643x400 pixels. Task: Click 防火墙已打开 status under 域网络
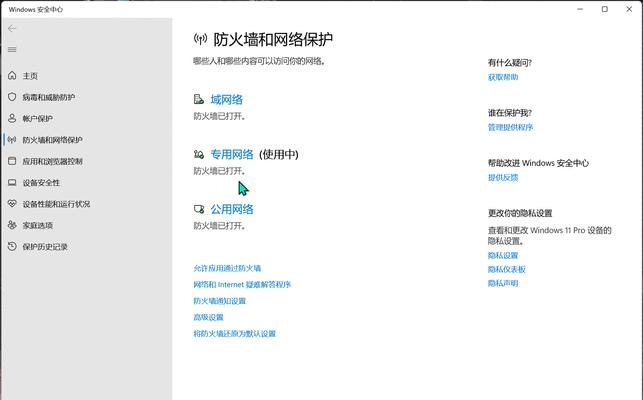tap(219, 117)
